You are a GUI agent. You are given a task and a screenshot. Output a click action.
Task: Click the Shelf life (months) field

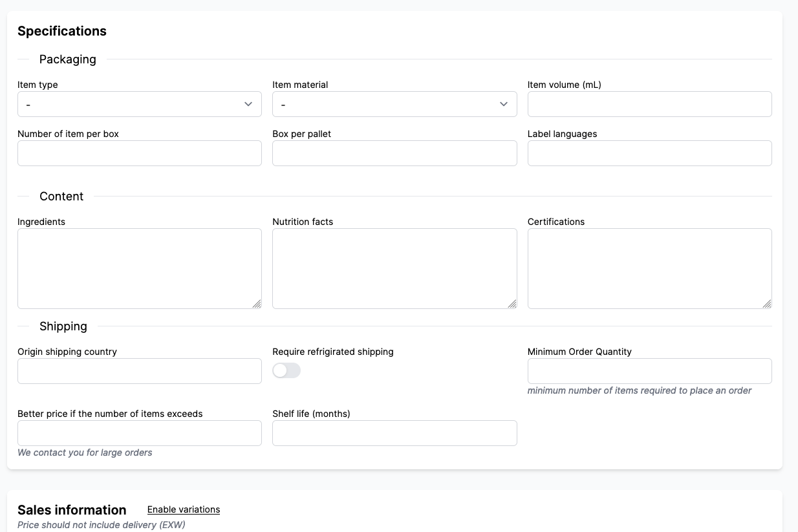tap(394, 433)
